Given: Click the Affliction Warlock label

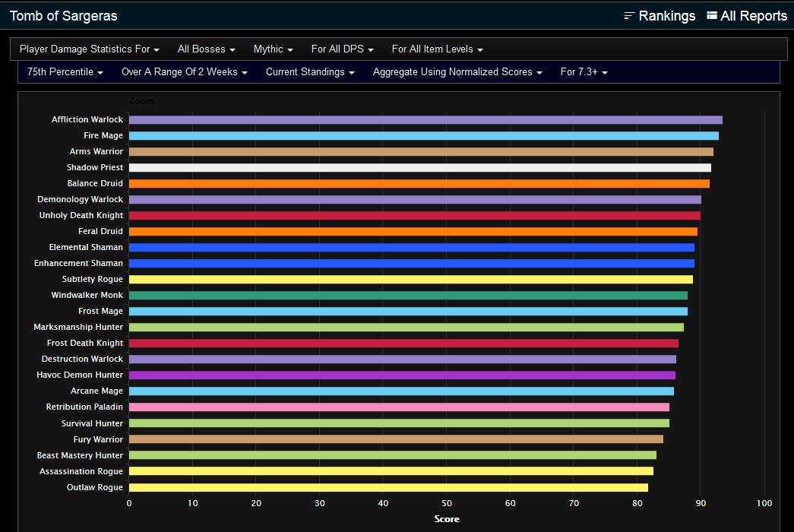Looking at the screenshot, I should (x=87, y=119).
